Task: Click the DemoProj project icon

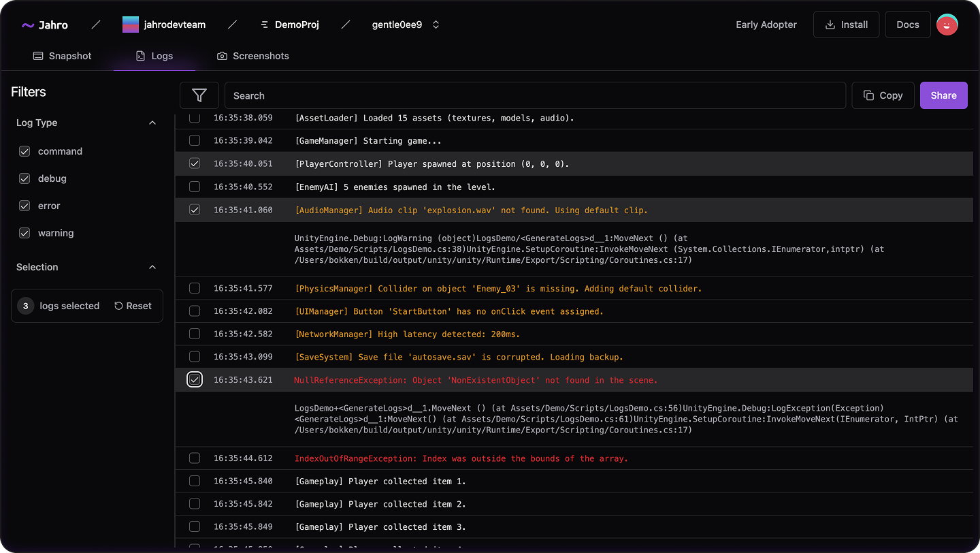Action: [x=265, y=25]
